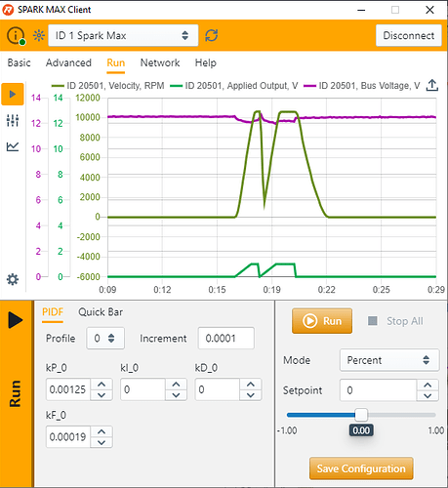This screenshot has height=488, width=448.
Task: Click Stop All button
Action: coord(395,321)
